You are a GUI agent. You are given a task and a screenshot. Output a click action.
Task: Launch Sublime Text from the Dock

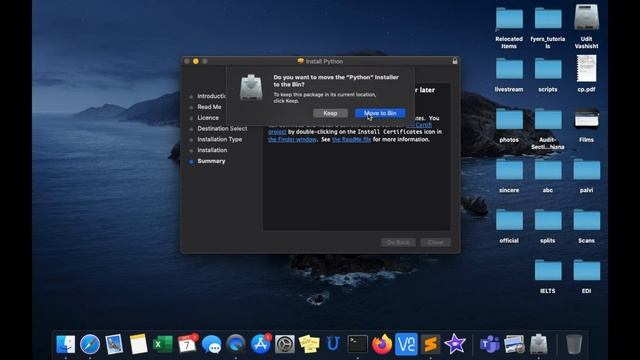click(x=430, y=344)
